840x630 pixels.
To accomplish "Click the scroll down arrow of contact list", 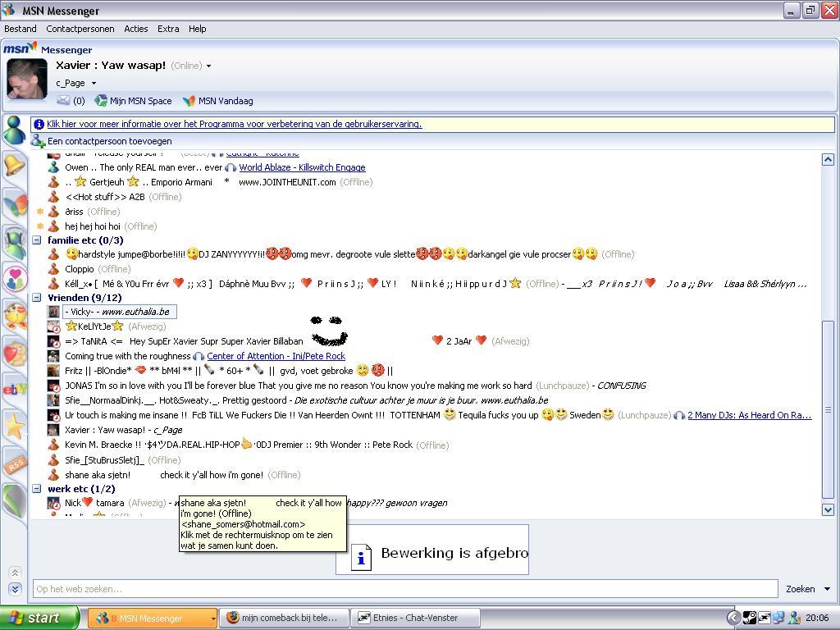I will [828, 510].
